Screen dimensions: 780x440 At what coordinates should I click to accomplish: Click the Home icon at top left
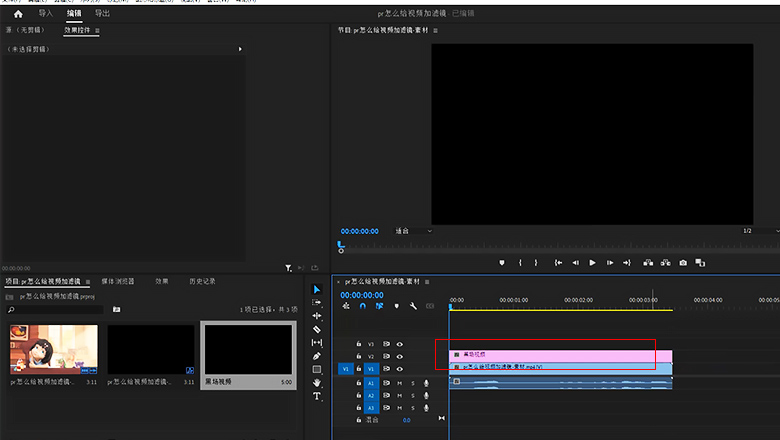18,14
